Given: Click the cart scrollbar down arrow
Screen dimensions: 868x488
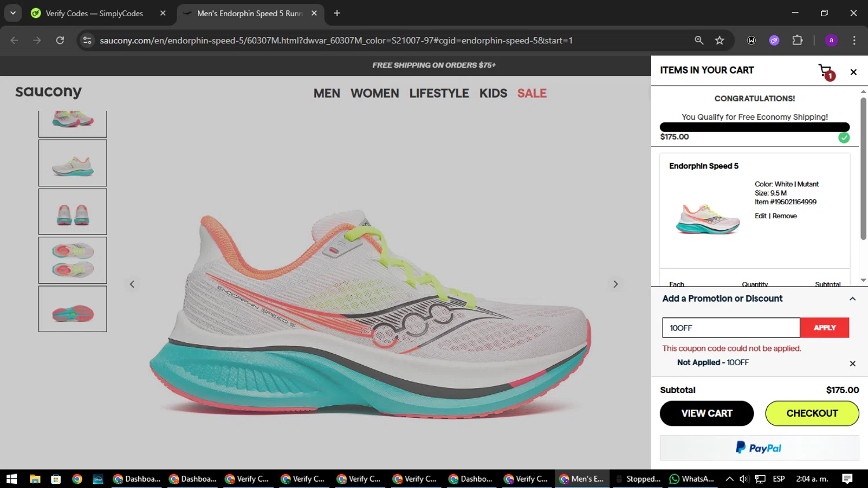Looking at the screenshot, I should tap(863, 280).
